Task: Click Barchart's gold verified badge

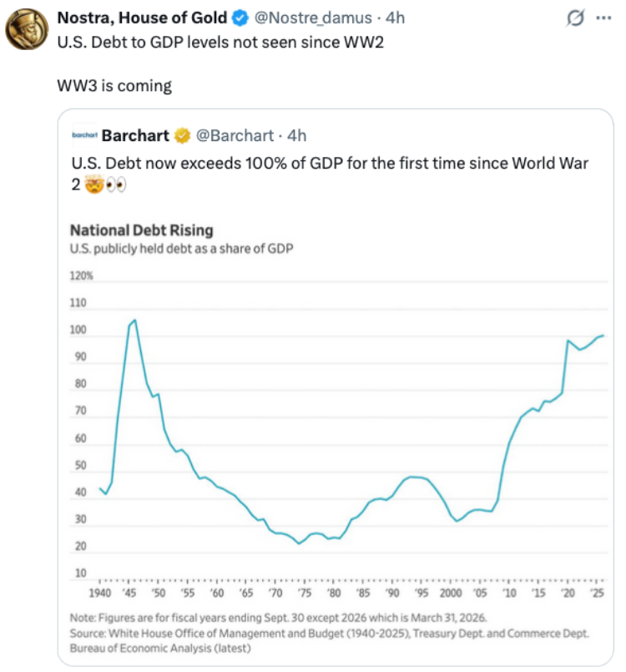Action: pyautogui.click(x=182, y=136)
